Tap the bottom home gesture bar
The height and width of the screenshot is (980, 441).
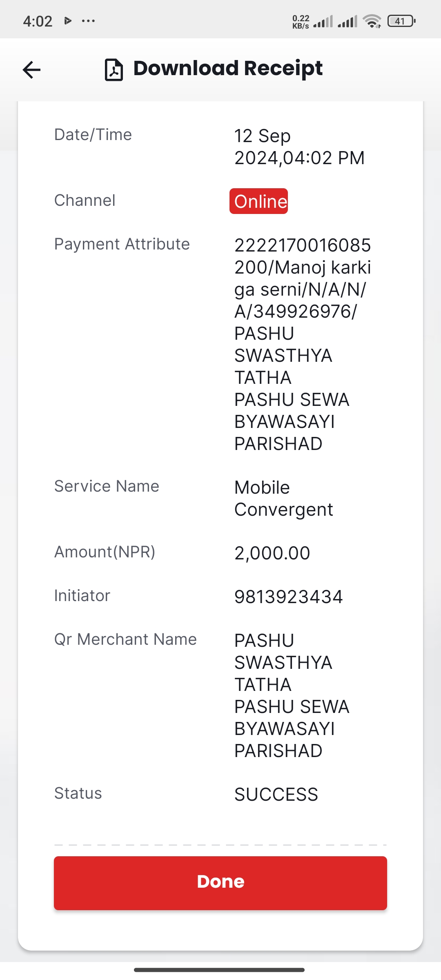click(219, 970)
